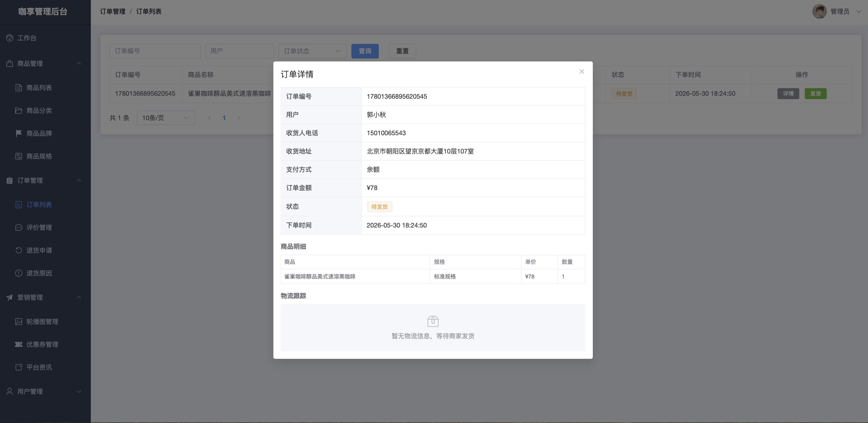This screenshot has width=868, height=423.
Task: Open the 管理员 account dropdown arrow
Action: pos(859,11)
